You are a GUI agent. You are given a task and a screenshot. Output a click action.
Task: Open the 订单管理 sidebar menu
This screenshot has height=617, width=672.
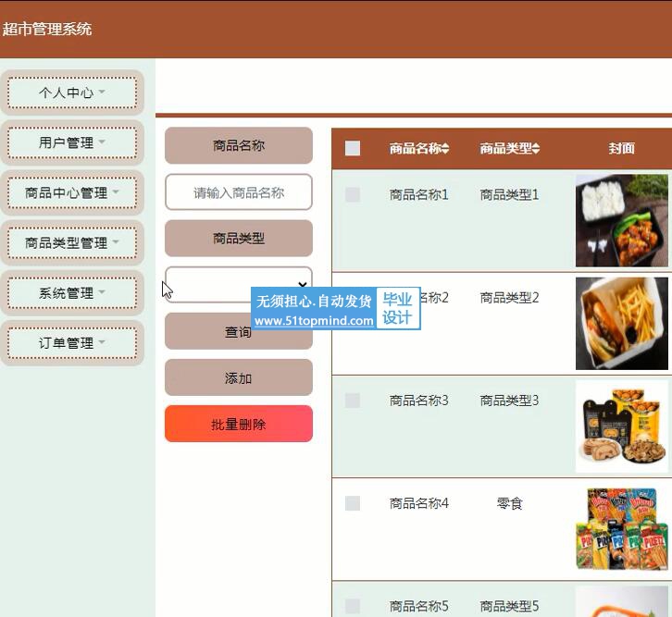(72, 343)
